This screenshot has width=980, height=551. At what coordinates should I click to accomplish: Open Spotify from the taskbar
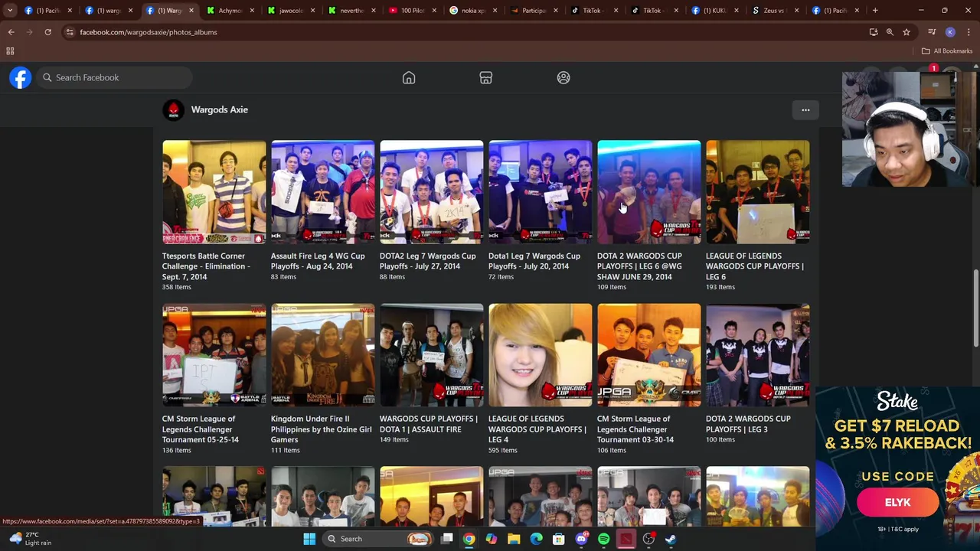point(603,539)
